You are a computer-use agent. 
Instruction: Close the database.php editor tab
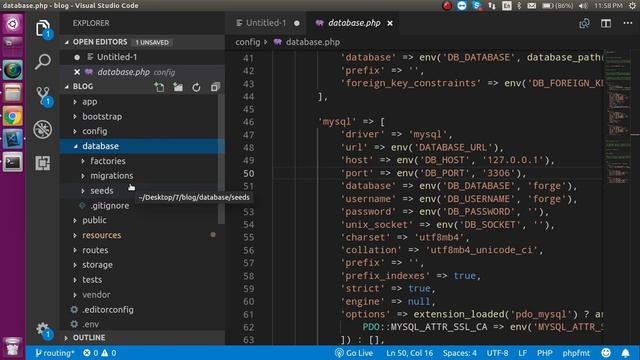pyautogui.click(x=390, y=23)
